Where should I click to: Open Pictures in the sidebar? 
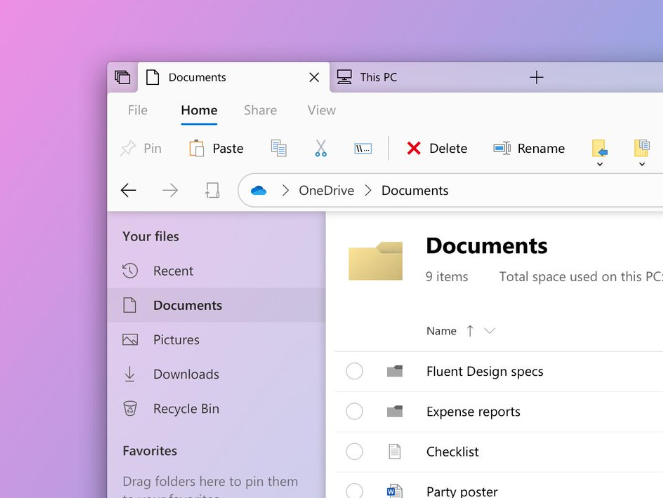pyautogui.click(x=216, y=340)
